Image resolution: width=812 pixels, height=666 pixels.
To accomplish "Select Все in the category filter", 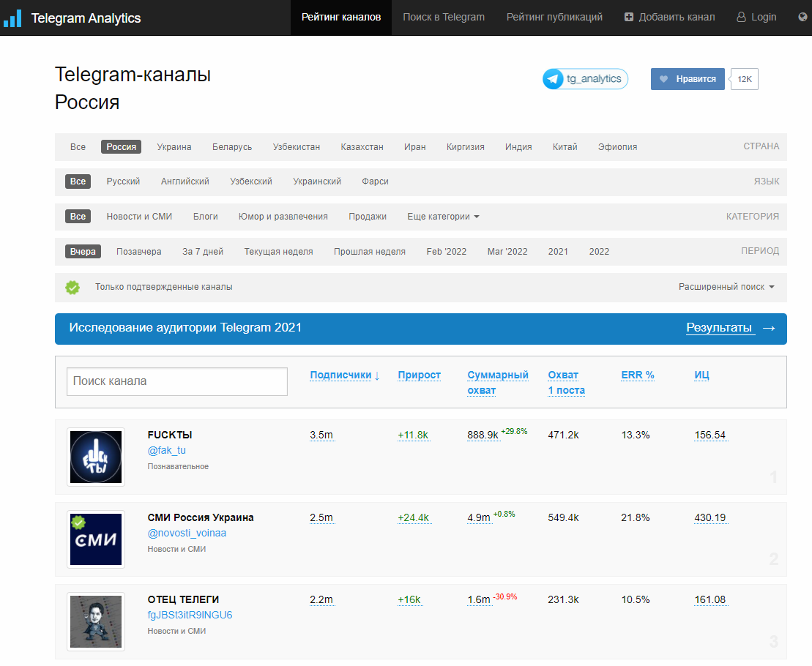I will 78,217.
